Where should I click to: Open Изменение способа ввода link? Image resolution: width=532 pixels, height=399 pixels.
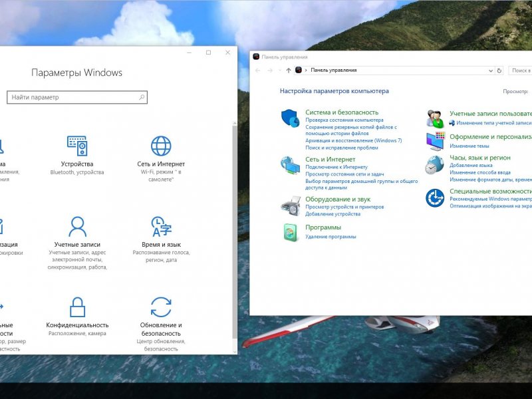coord(480,172)
